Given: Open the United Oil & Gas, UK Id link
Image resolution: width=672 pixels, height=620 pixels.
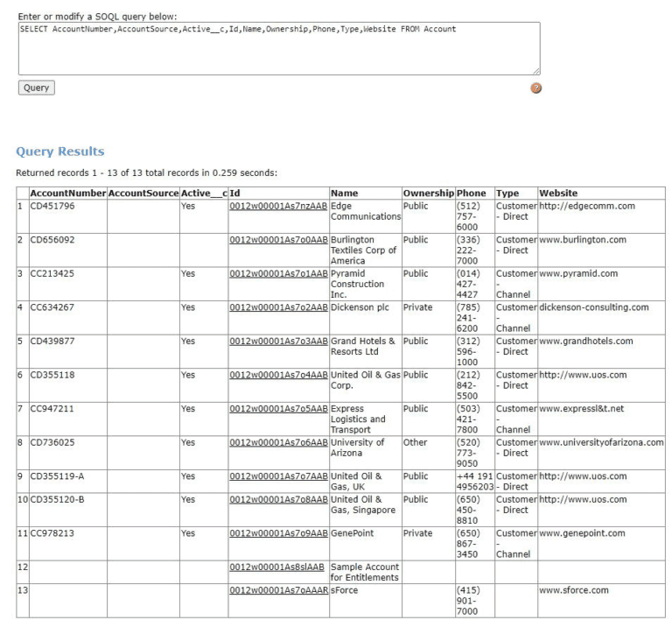Looking at the screenshot, I should (278, 476).
